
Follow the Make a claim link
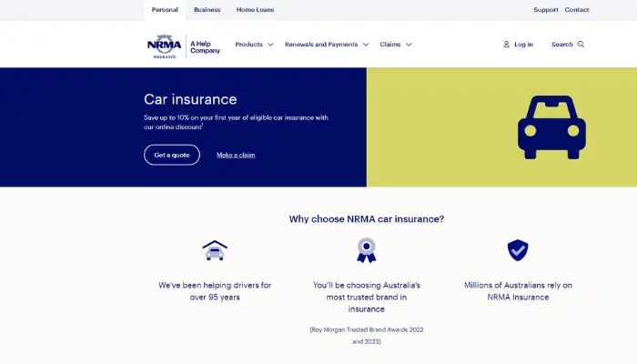(236, 155)
